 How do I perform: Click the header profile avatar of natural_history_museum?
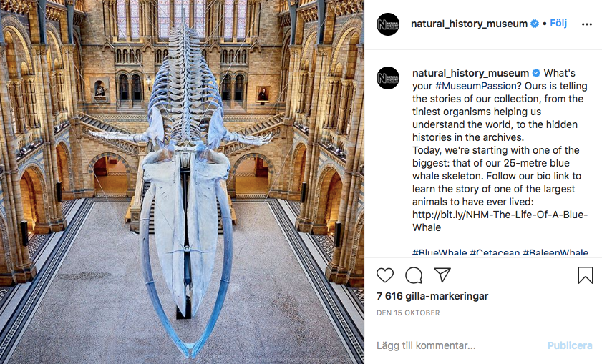pos(388,24)
